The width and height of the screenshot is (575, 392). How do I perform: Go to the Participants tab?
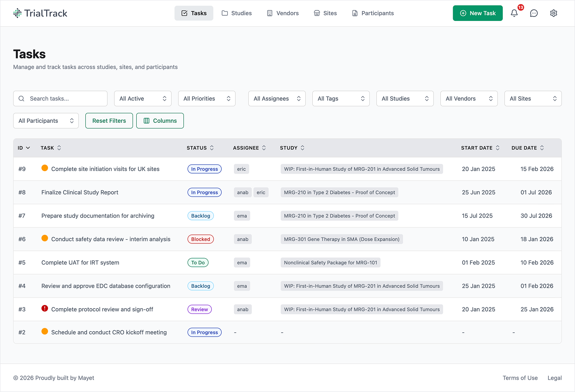coord(373,13)
